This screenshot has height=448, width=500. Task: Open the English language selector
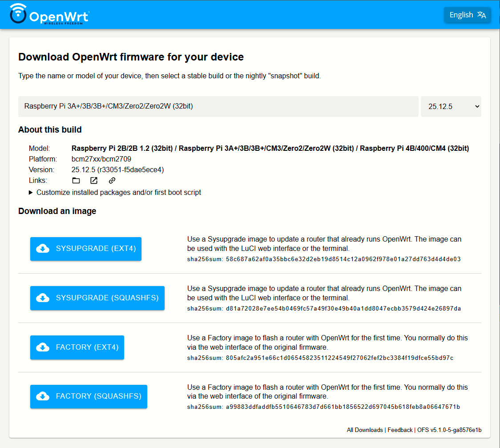(x=467, y=15)
